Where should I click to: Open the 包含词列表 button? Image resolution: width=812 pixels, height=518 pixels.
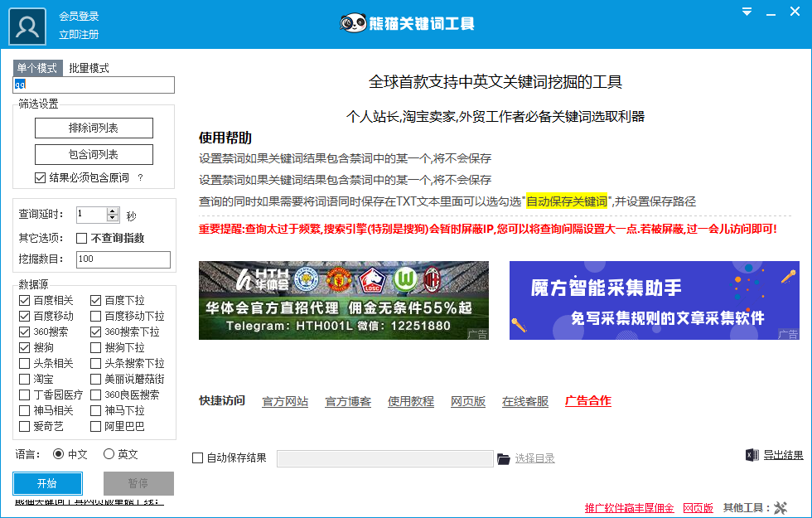(94, 154)
